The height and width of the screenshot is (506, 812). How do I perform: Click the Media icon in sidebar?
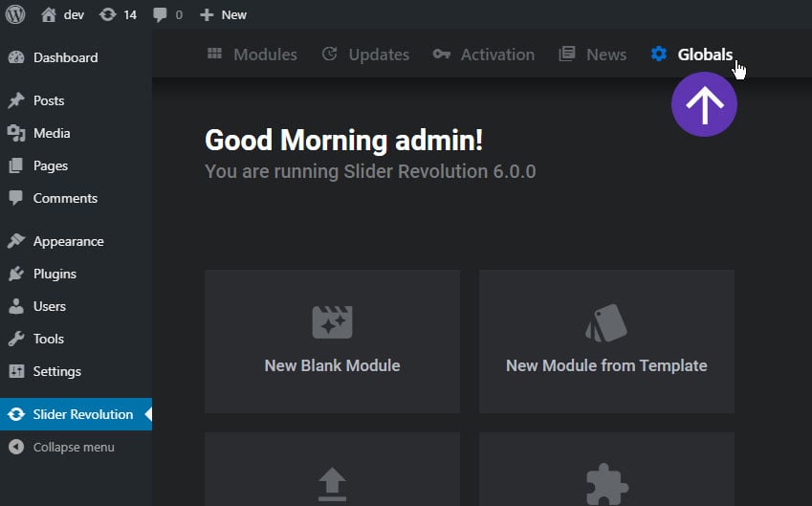tap(16, 133)
